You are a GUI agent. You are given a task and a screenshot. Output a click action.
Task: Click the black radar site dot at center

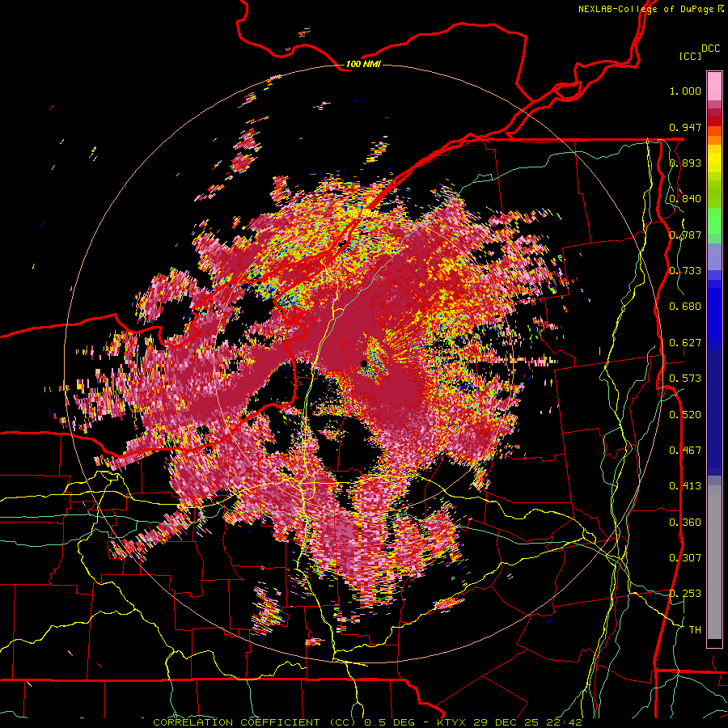coord(363,363)
